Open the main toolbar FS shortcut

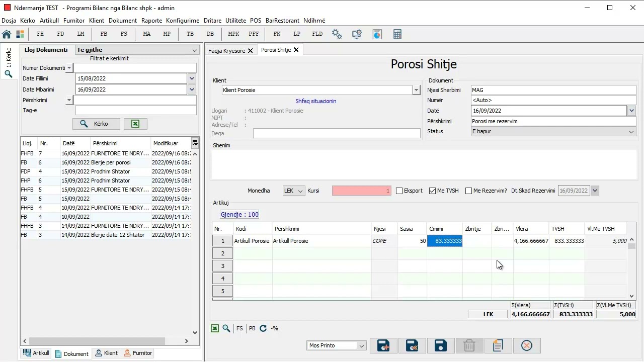point(124,34)
